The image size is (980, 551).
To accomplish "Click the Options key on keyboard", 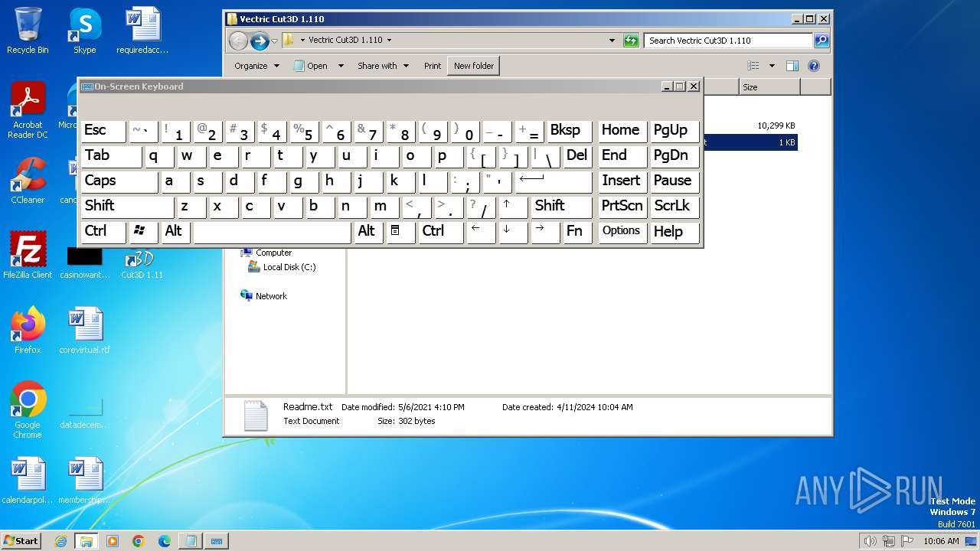I will tap(622, 231).
